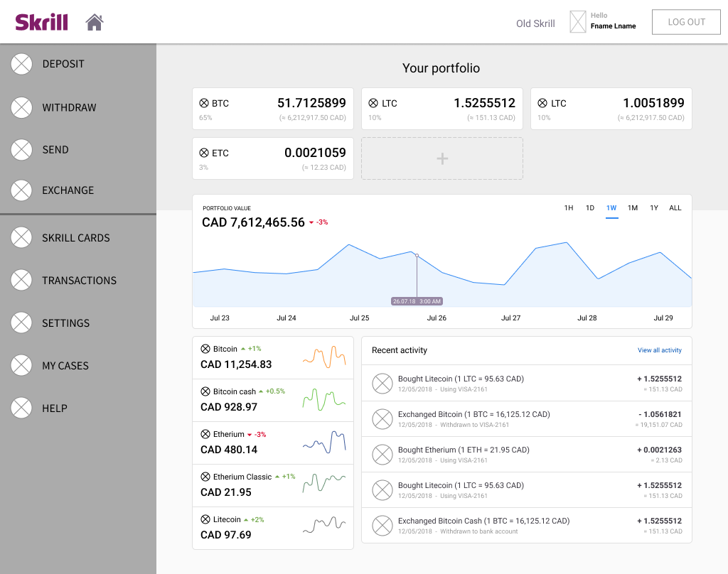The height and width of the screenshot is (574, 728).
Task: Open the TRANSACTIONS menu item
Action: pos(80,281)
